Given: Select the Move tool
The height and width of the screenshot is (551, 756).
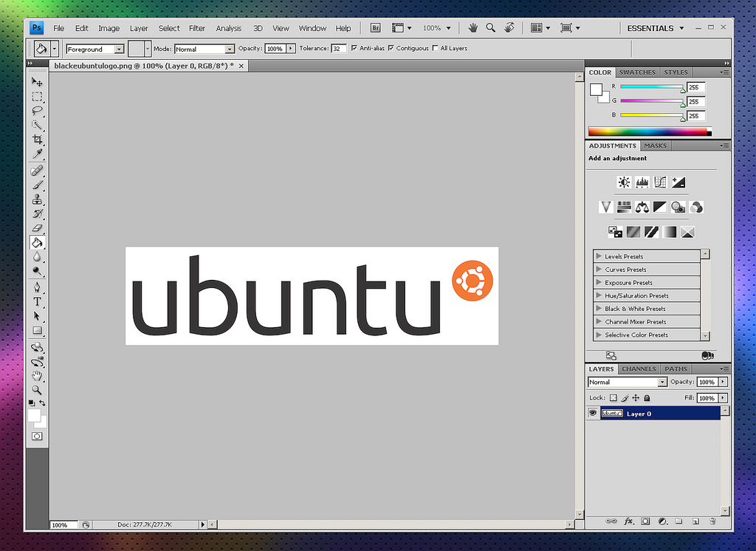Looking at the screenshot, I should point(37,82).
